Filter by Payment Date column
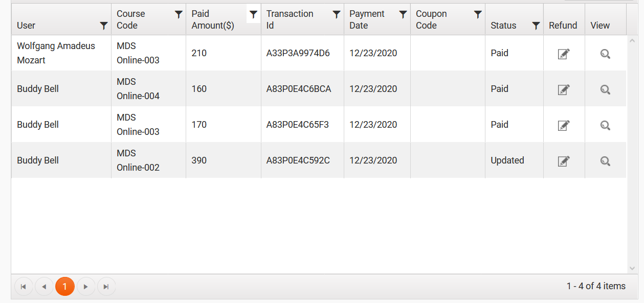644x303 pixels. pyautogui.click(x=403, y=14)
